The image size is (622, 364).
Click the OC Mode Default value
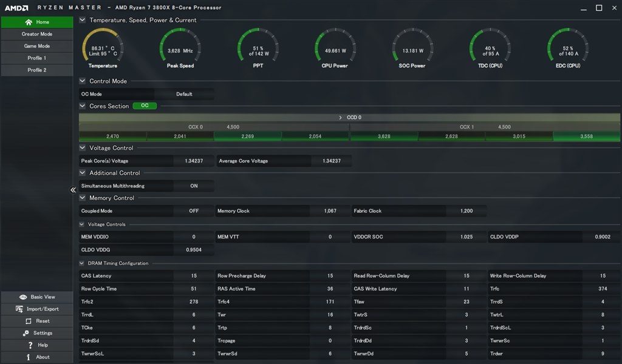184,94
